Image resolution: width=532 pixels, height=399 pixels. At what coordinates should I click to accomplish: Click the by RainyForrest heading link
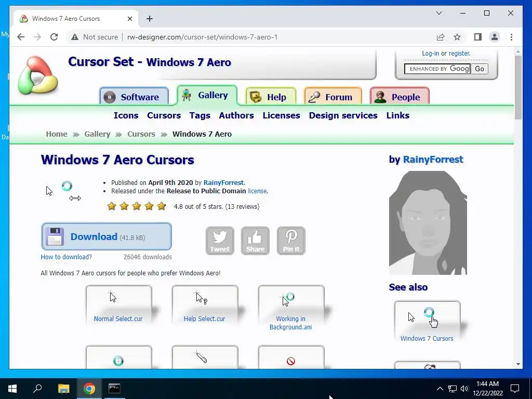[433, 159]
